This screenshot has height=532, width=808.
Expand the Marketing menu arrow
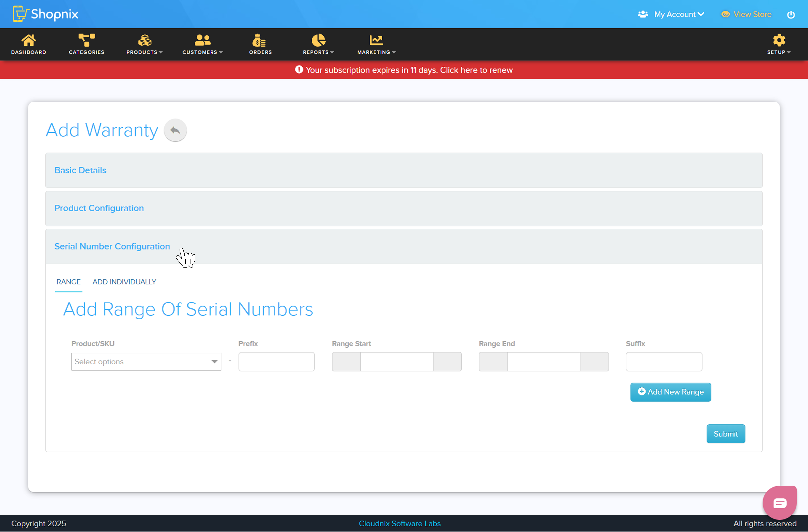pos(394,52)
